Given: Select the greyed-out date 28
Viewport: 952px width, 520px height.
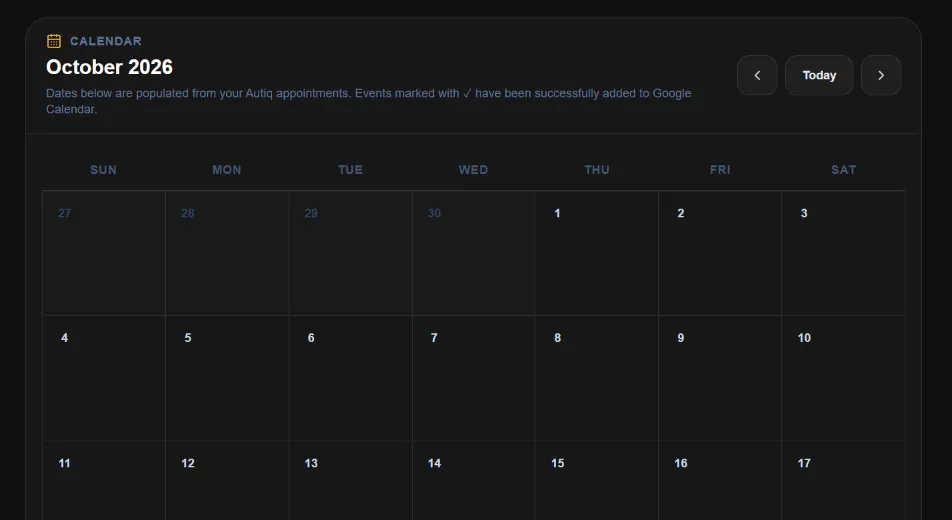Looking at the screenshot, I should [227, 253].
